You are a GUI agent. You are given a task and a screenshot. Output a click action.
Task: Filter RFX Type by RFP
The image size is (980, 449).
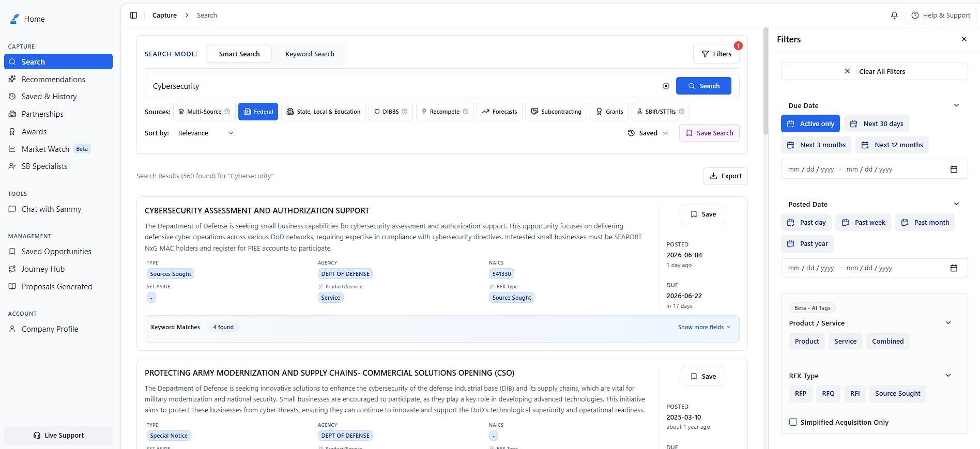801,394
